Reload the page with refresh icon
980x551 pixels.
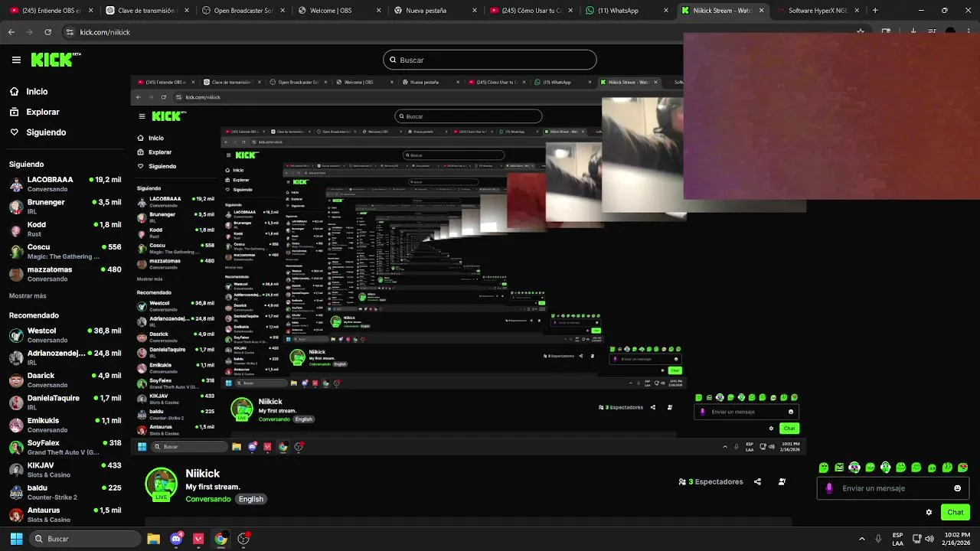point(47,32)
